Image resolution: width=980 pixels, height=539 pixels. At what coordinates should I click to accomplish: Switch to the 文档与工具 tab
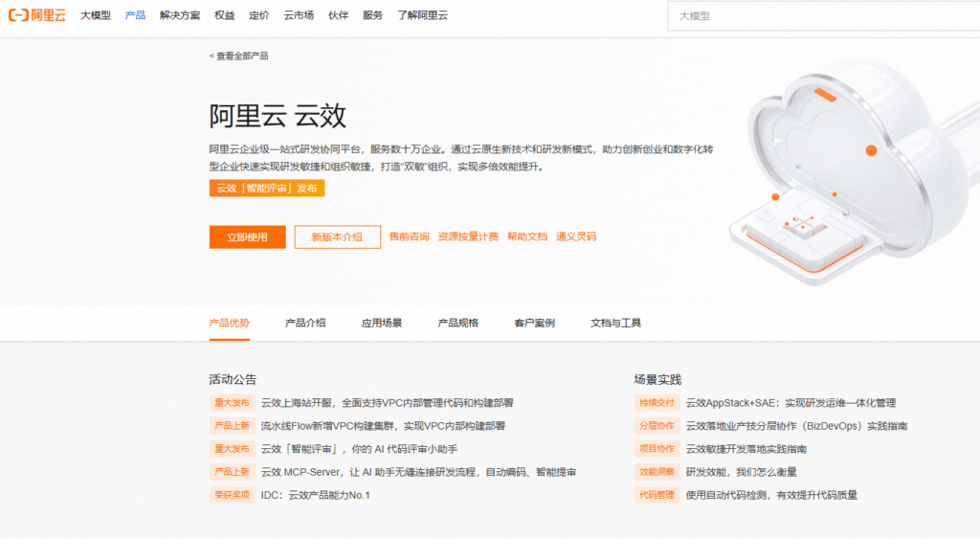coord(615,323)
